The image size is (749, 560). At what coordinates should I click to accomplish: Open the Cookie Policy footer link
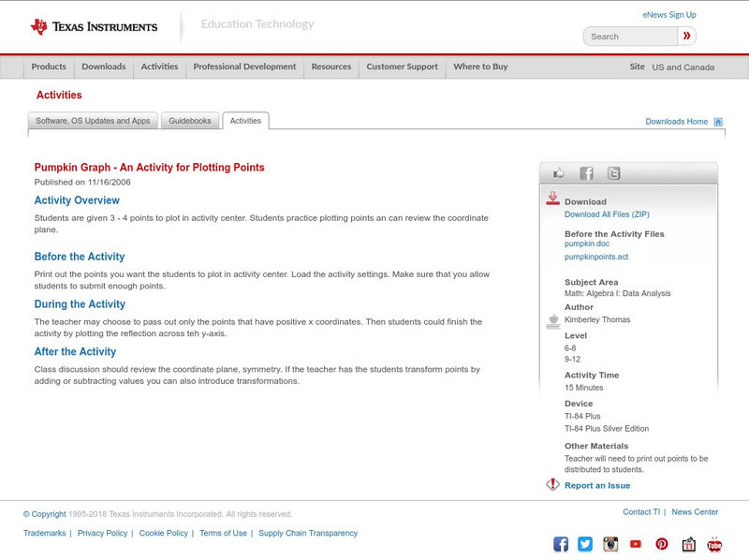(163, 533)
